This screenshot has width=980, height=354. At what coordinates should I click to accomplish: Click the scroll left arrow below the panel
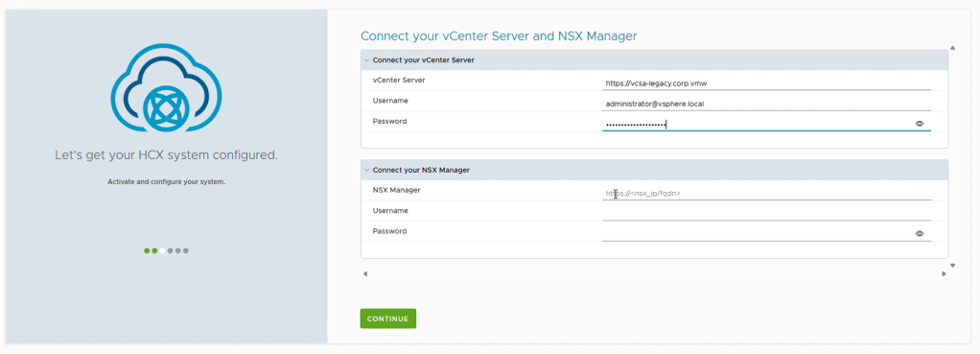(x=365, y=273)
